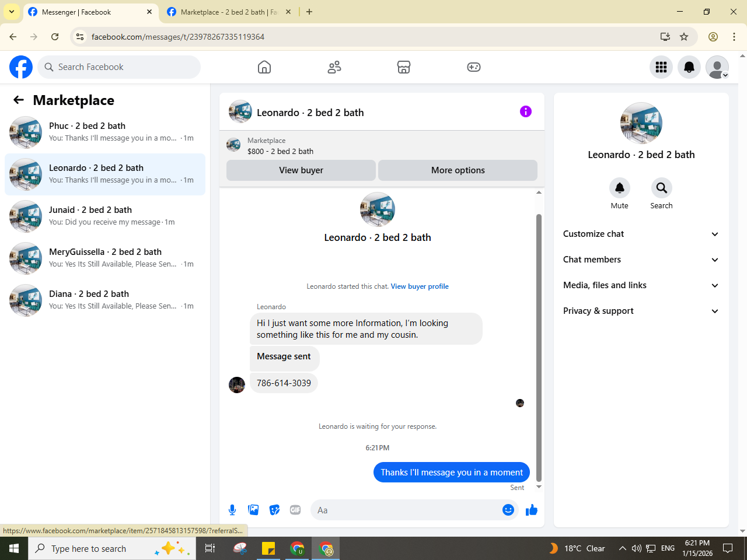Expand Chat members section
This screenshot has height=560, width=747.
click(641, 260)
